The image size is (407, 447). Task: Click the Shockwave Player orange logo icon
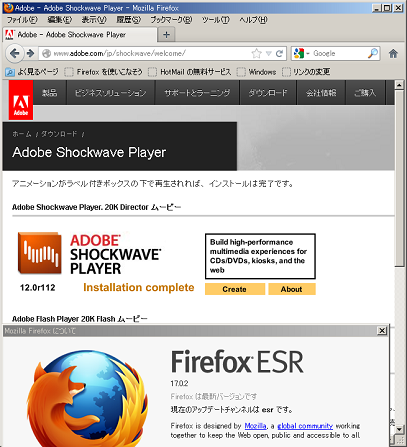pos(40,253)
